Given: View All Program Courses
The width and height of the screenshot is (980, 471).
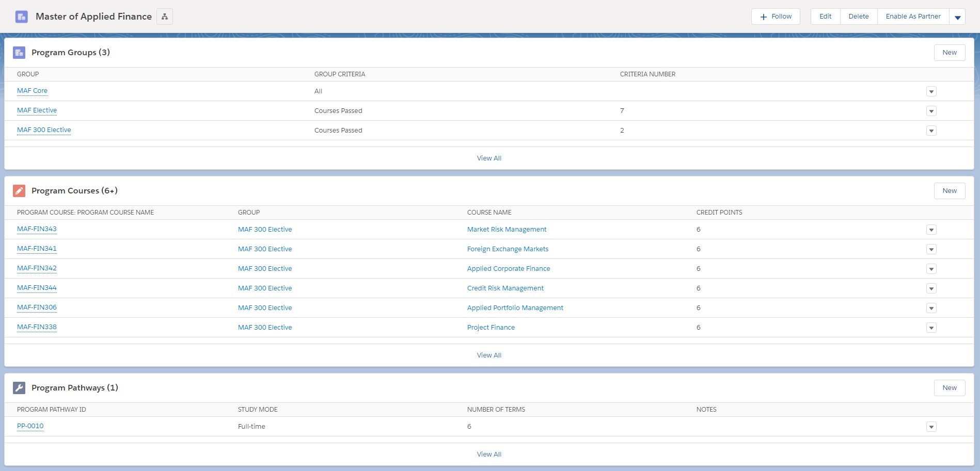Looking at the screenshot, I should coord(489,355).
